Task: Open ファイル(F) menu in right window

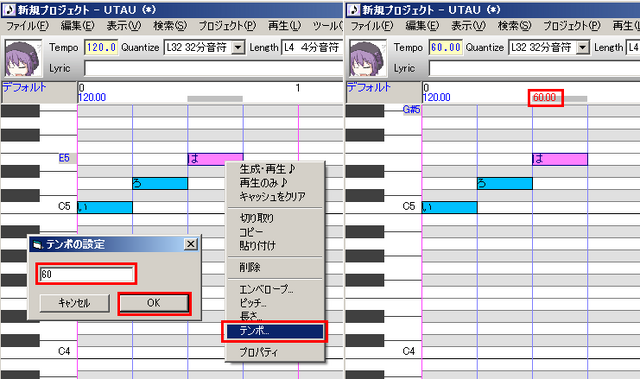Action: (372, 26)
